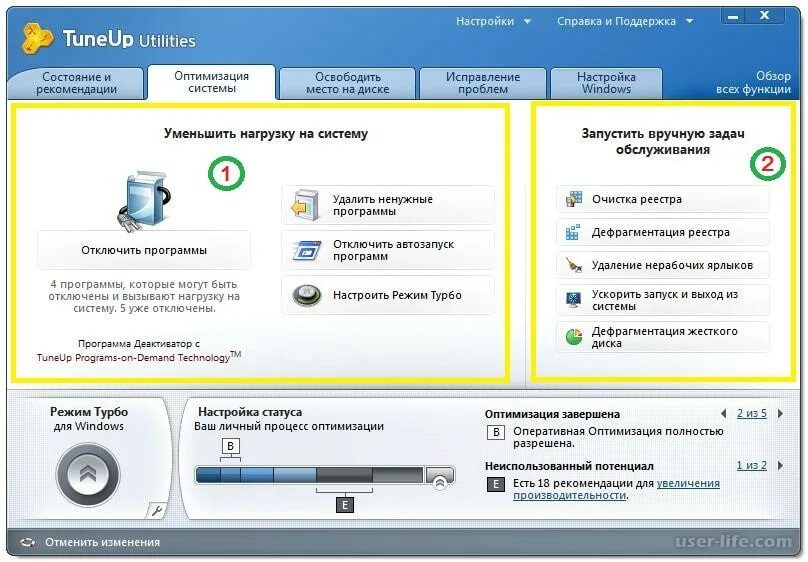This screenshot has height=562, width=808.
Task: Click the Настроить Режим Турбо icon
Action: [307, 295]
